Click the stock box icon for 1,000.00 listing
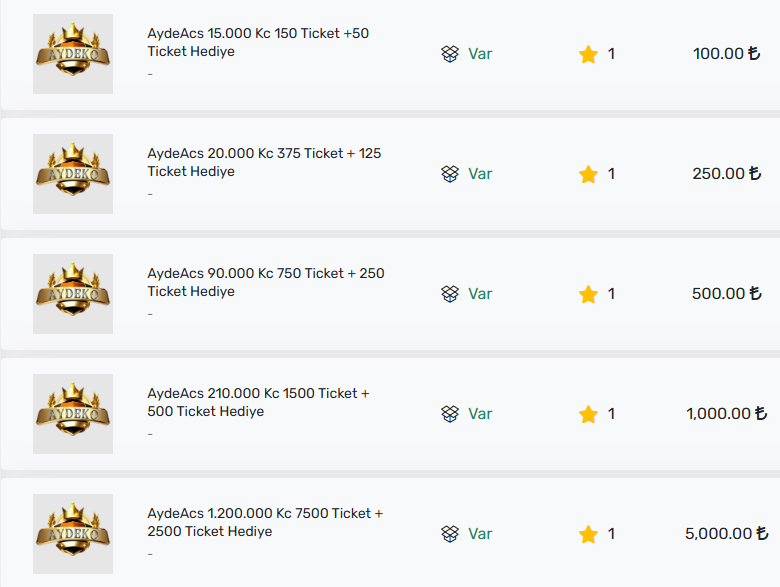 click(450, 414)
